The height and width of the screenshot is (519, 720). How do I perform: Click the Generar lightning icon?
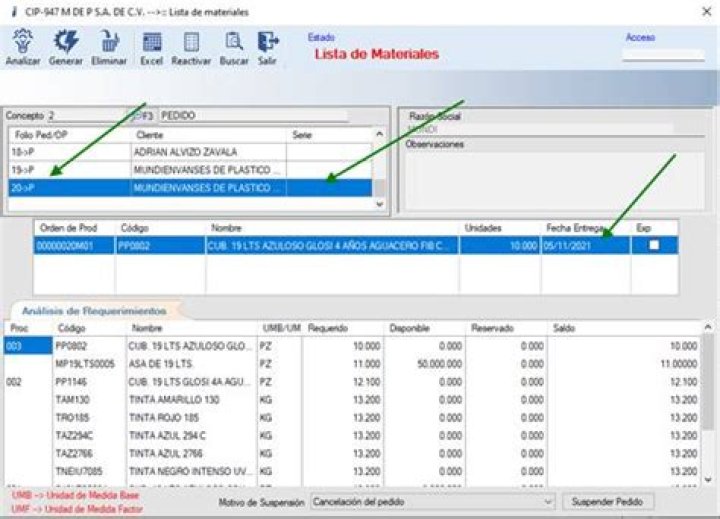pos(66,42)
